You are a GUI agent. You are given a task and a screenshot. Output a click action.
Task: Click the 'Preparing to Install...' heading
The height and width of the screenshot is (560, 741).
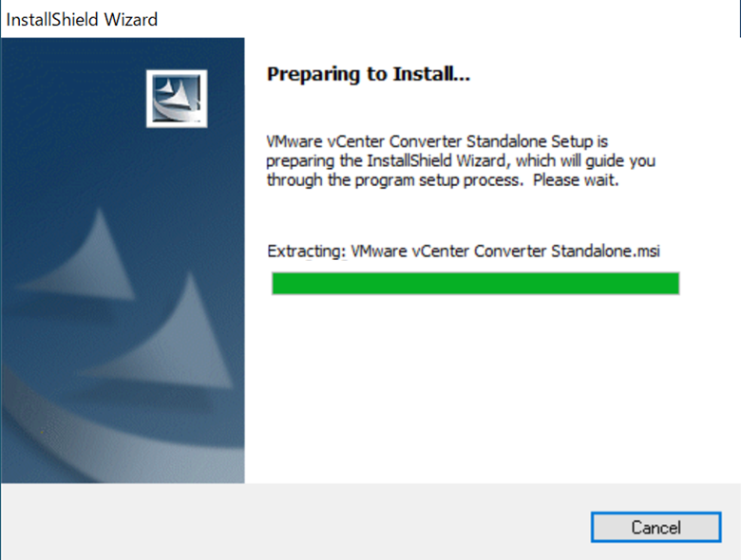click(369, 74)
